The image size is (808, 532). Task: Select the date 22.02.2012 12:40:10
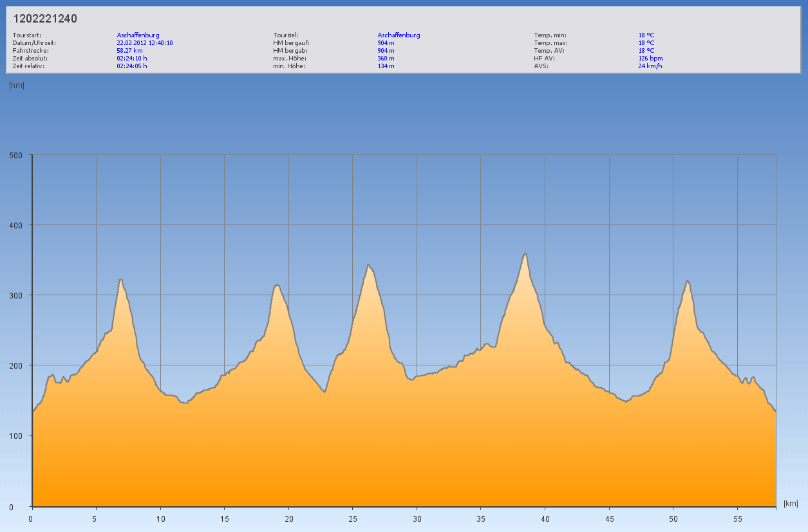pos(145,43)
